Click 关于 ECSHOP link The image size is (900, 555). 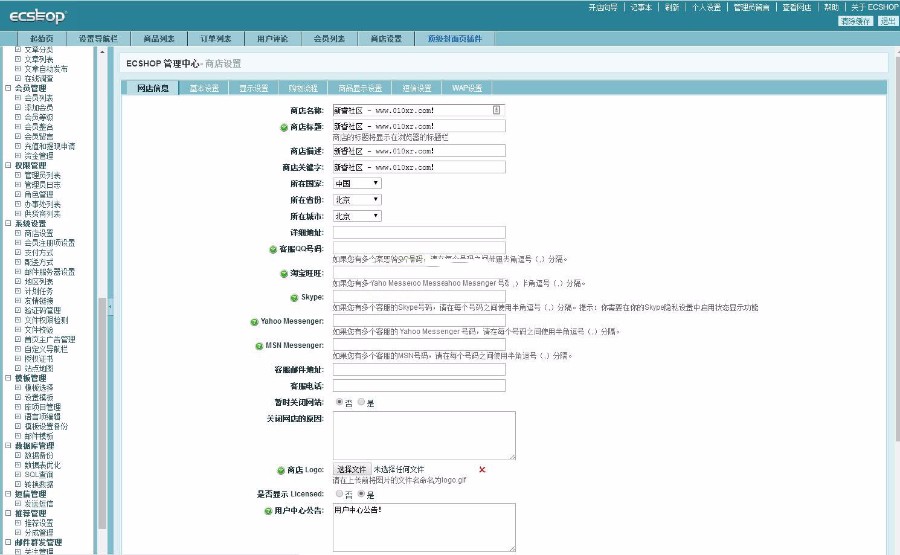[875, 7]
